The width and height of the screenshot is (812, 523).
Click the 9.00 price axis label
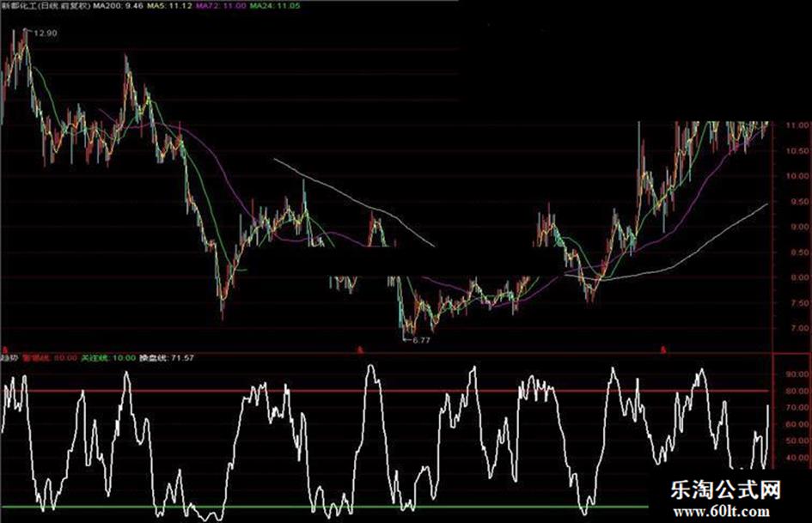pyautogui.click(x=799, y=227)
